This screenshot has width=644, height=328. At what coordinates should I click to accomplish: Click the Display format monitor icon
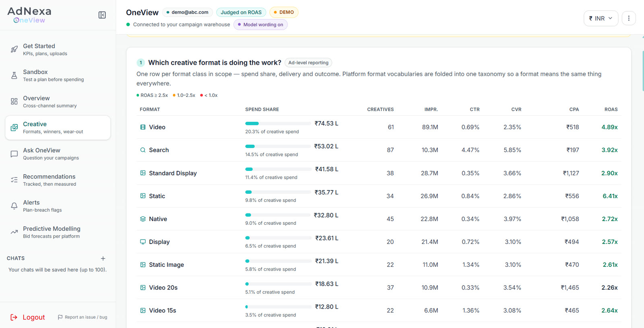pyautogui.click(x=143, y=242)
